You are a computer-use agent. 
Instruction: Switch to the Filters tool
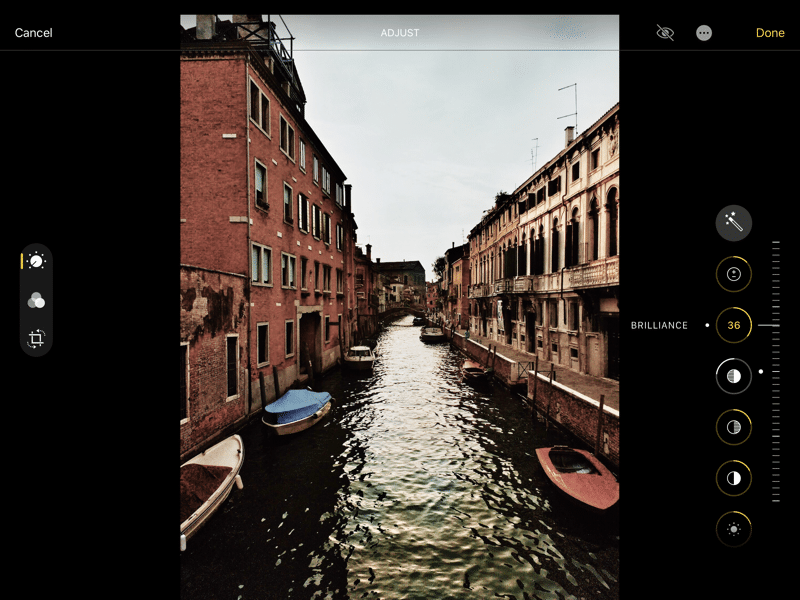36,300
